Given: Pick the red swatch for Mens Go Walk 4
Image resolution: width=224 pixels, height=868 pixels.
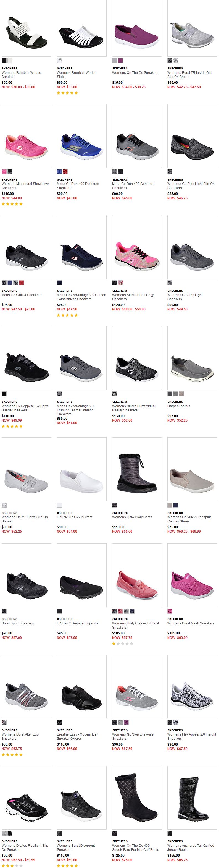Looking at the screenshot, I should click(22, 283).
